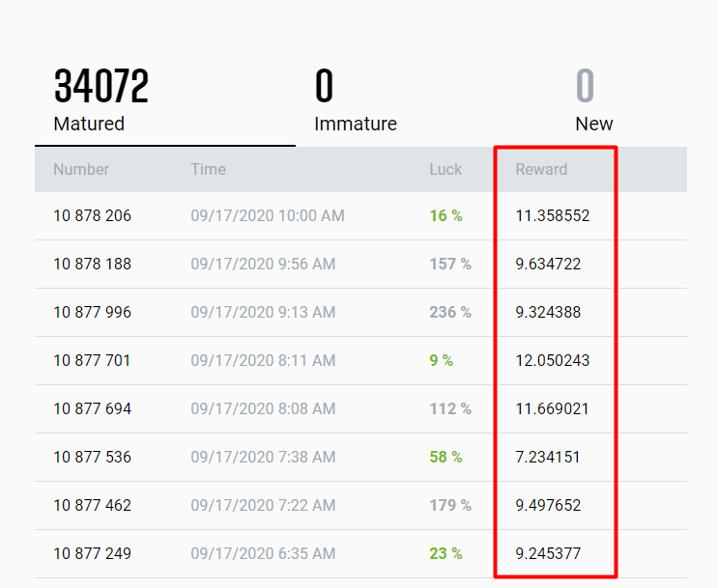Switch to the Matured blocks tab
The width and height of the screenshot is (717, 588).
coord(101,102)
